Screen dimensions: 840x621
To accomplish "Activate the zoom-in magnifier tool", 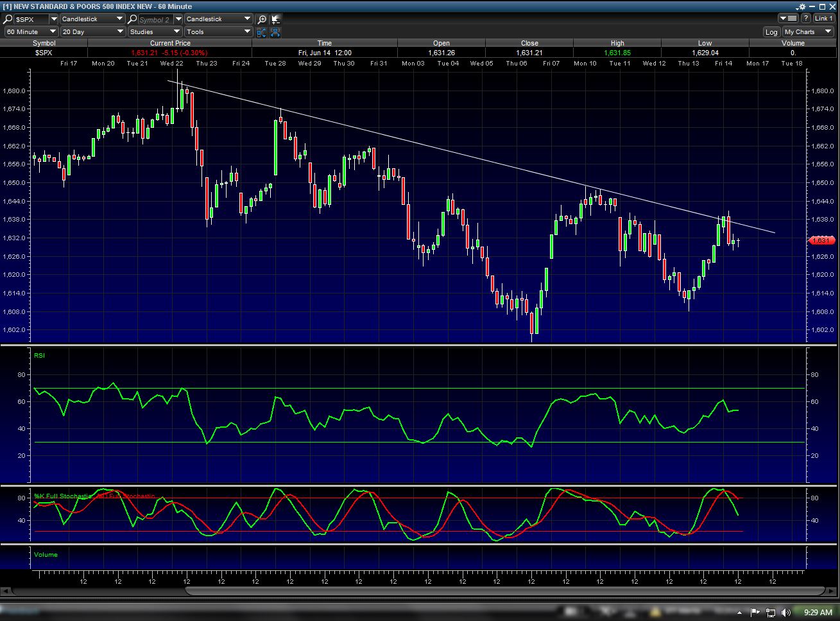I will pyautogui.click(x=262, y=19).
